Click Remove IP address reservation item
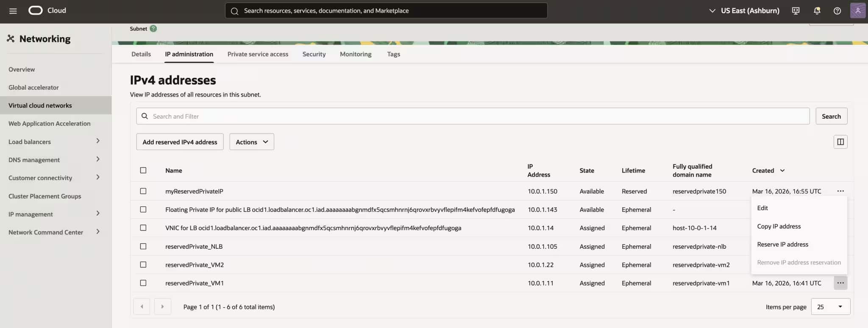This screenshot has width=868, height=328. (x=799, y=263)
